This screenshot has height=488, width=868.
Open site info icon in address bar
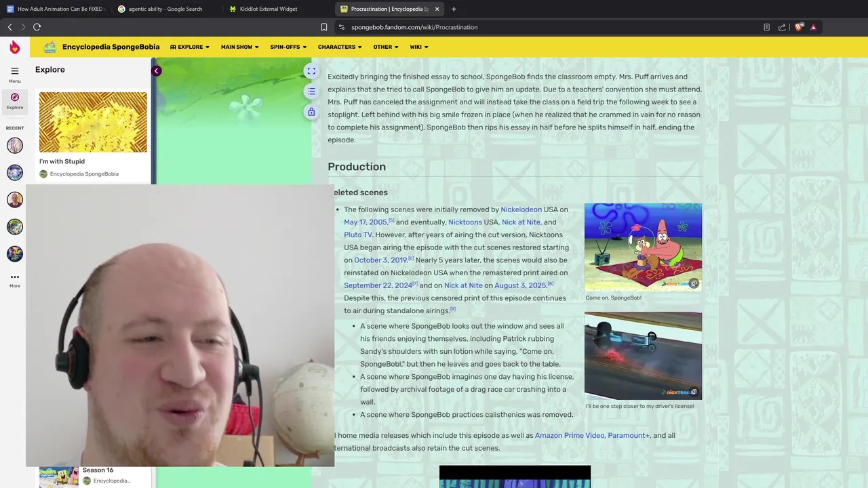pos(342,27)
